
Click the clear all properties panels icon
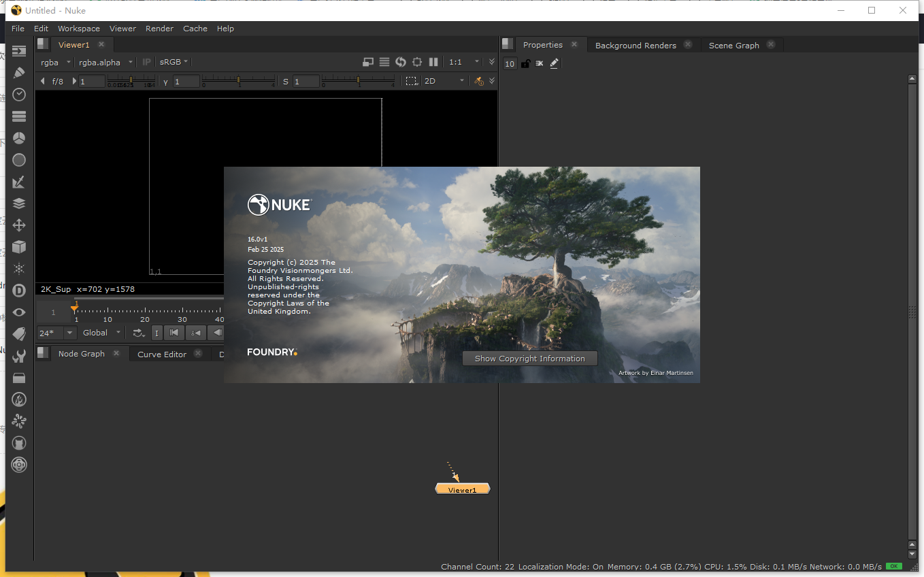point(540,63)
